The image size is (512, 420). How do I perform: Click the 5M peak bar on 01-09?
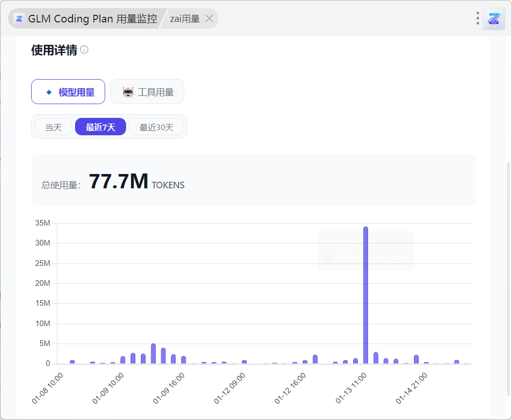[153, 354]
